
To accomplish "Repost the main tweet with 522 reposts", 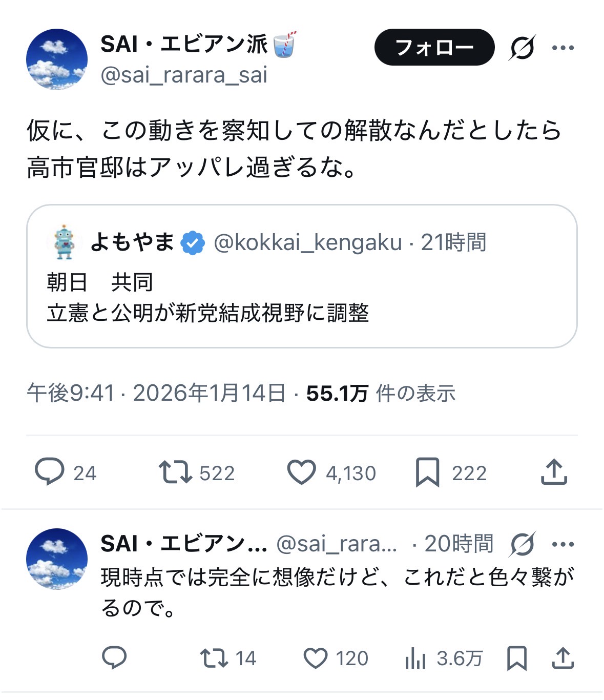I will point(175,472).
